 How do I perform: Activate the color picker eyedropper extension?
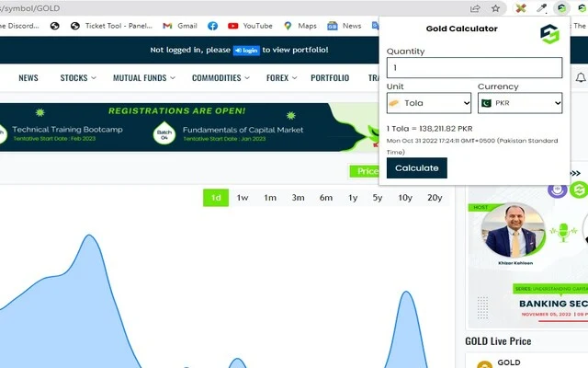pos(541,8)
